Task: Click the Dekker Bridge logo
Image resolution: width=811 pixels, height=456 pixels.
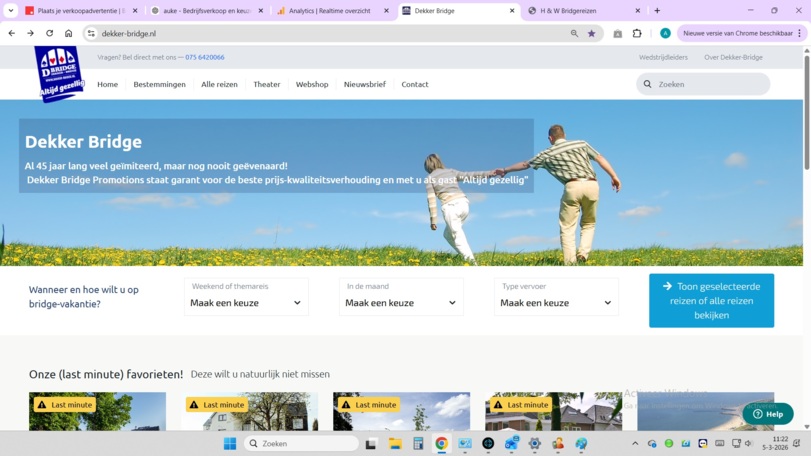Action: pyautogui.click(x=59, y=74)
